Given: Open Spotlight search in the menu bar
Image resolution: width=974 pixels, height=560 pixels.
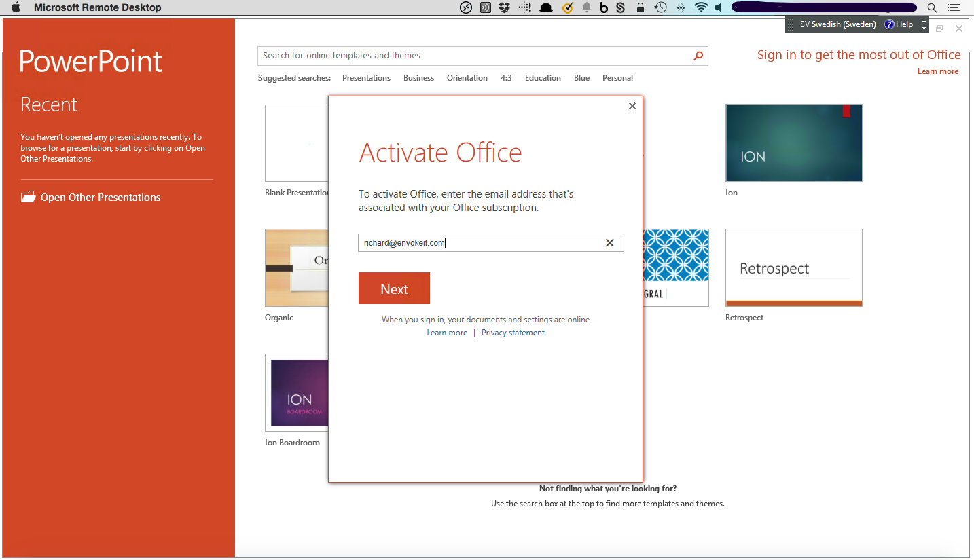Looking at the screenshot, I should click(x=932, y=7).
